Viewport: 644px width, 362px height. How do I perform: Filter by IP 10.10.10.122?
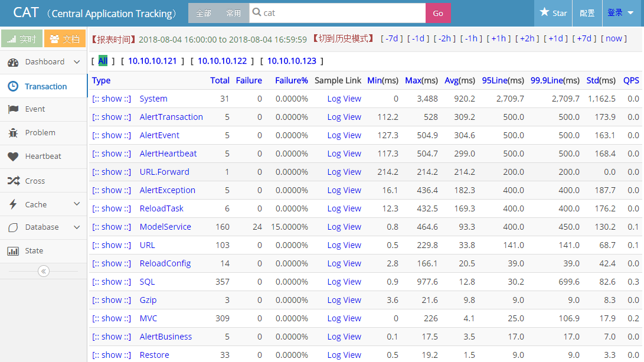[x=222, y=61]
